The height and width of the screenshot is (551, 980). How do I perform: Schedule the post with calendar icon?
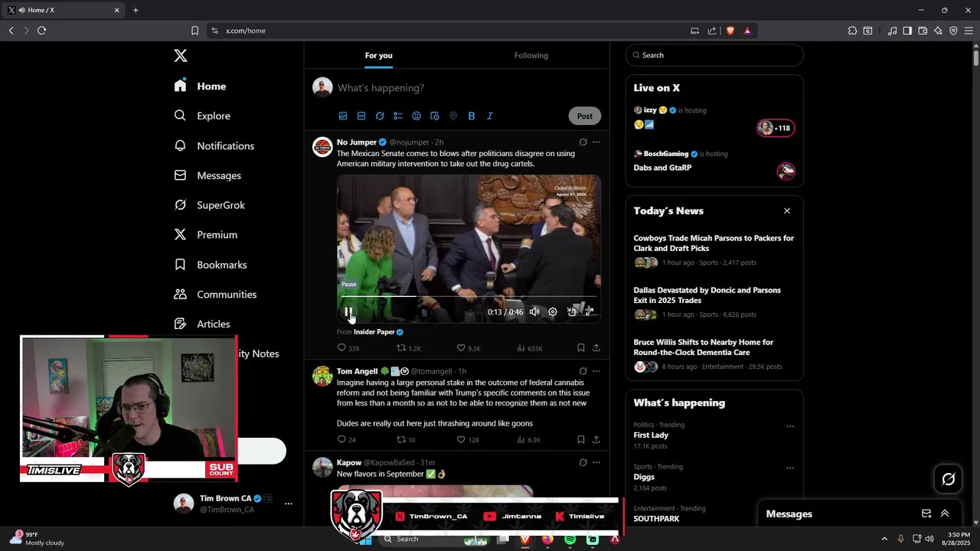pyautogui.click(x=435, y=116)
